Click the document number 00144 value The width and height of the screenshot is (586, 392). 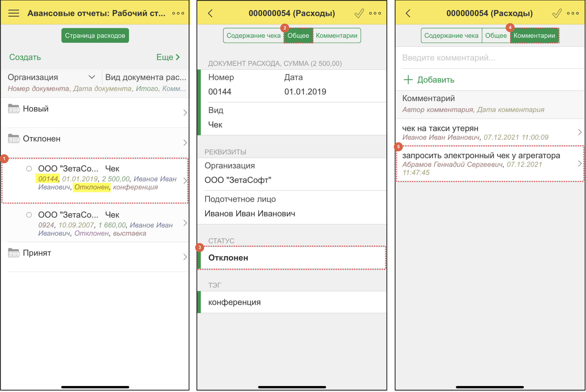[220, 92]
